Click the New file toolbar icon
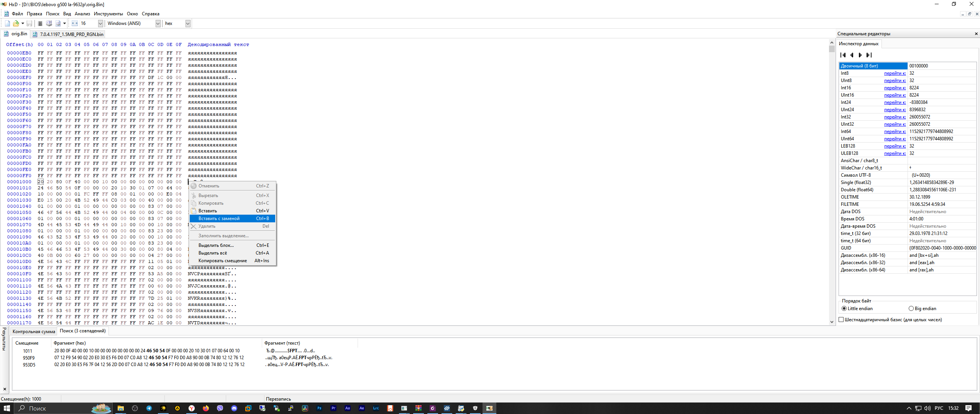The height and width of the screenshot is (414, 980). click(x=7, y=23)
